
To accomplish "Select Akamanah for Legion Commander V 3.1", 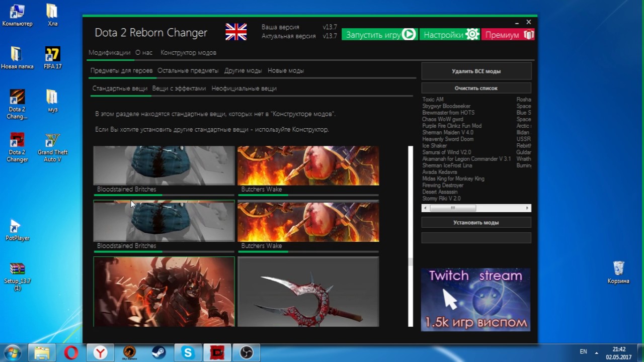I will tap(466, 159).
